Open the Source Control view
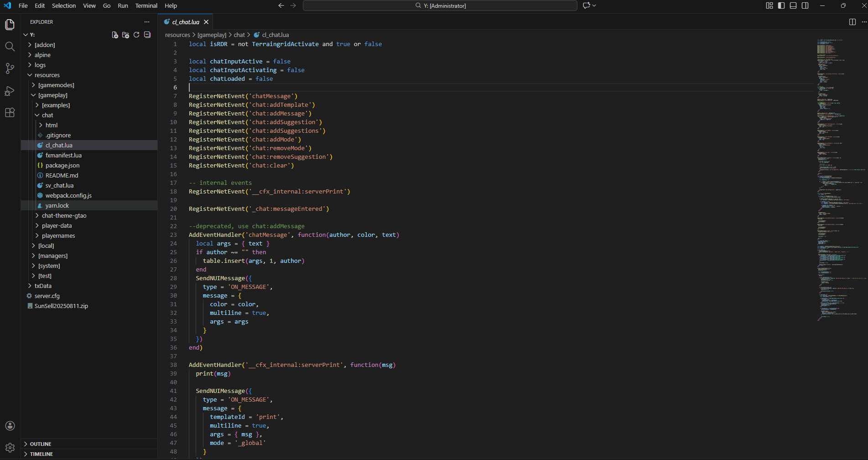 (x=10, y=68)
